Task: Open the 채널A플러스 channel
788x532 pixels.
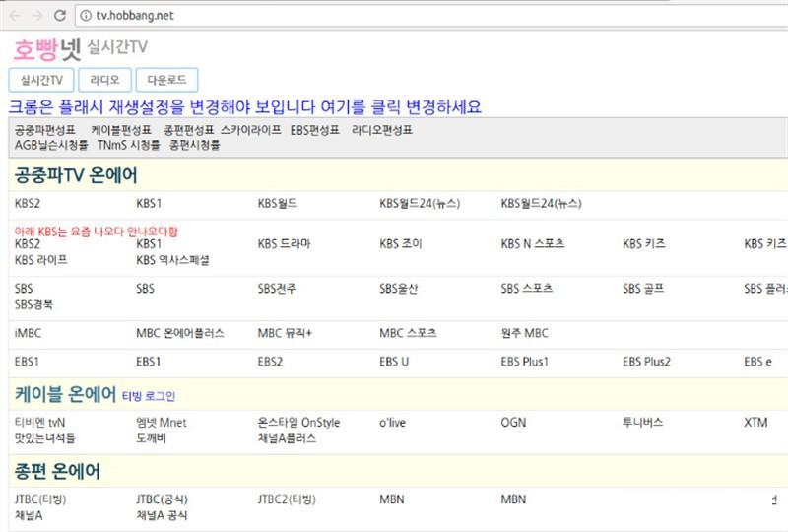Action: point(287,438)
